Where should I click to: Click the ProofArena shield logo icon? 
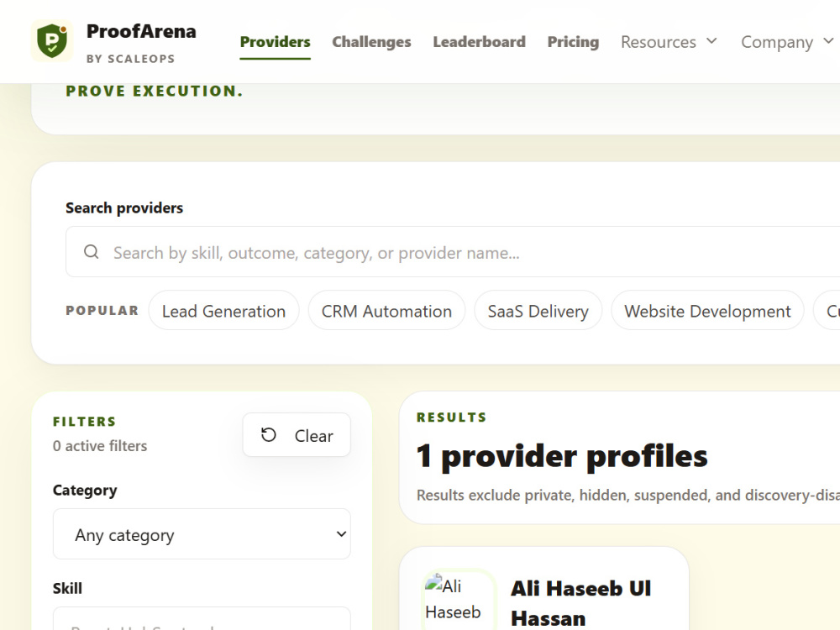pyautogui.click(x=52, y=41)
